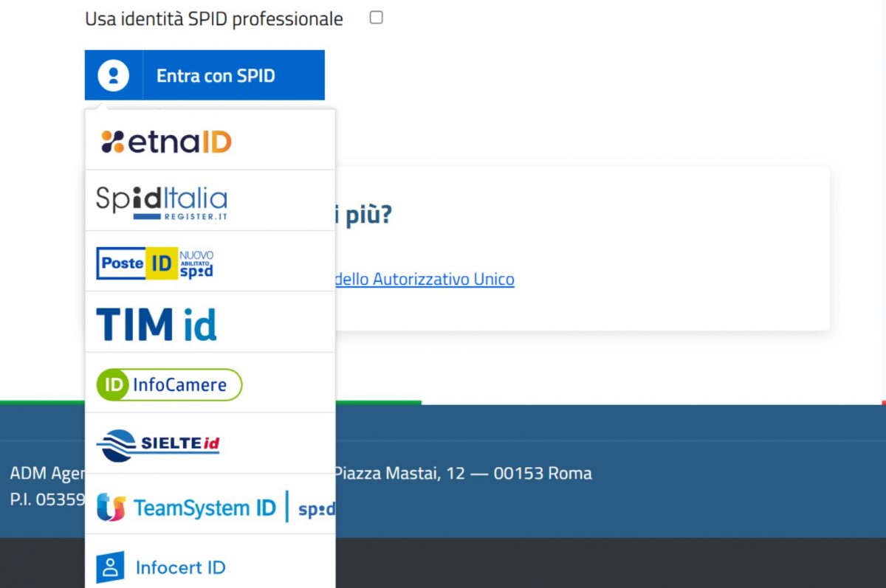Select Infocert ID provider
Screen dimensions: 886x588
tap(210, 562)
